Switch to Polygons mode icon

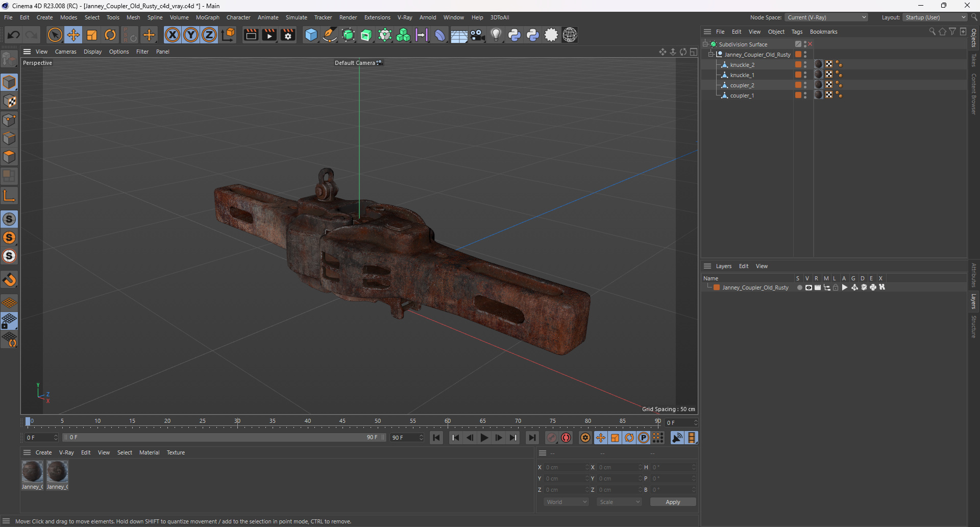(9, 157)
